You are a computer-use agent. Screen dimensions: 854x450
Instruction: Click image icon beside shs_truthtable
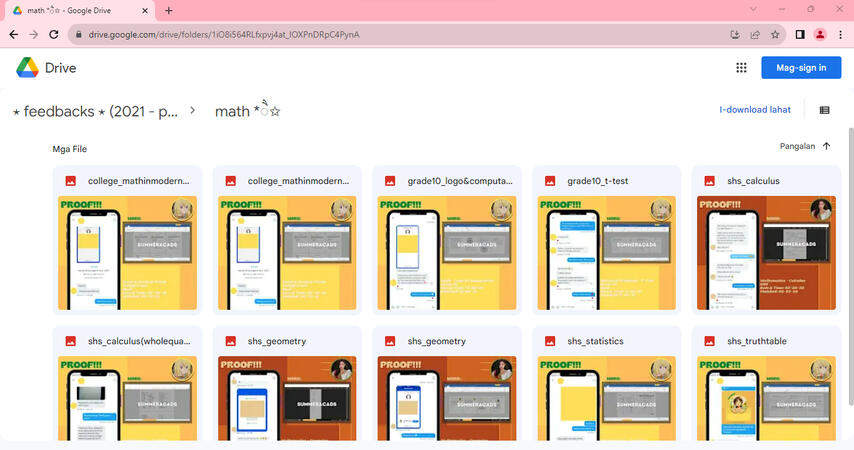click(x=710, y=341)
